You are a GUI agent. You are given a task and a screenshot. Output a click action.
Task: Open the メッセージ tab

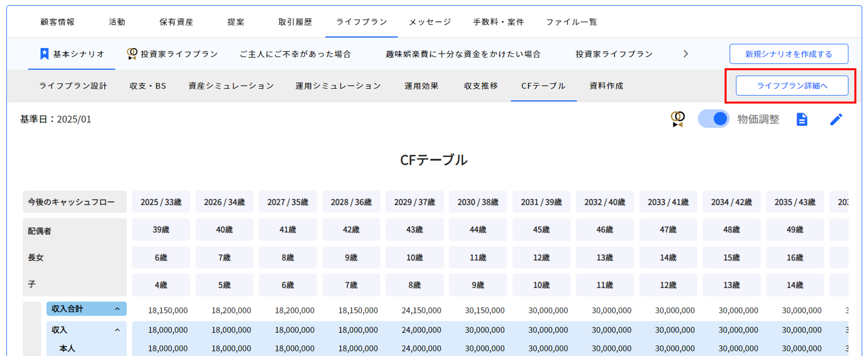pyautogui.click(x=430, y=22)
